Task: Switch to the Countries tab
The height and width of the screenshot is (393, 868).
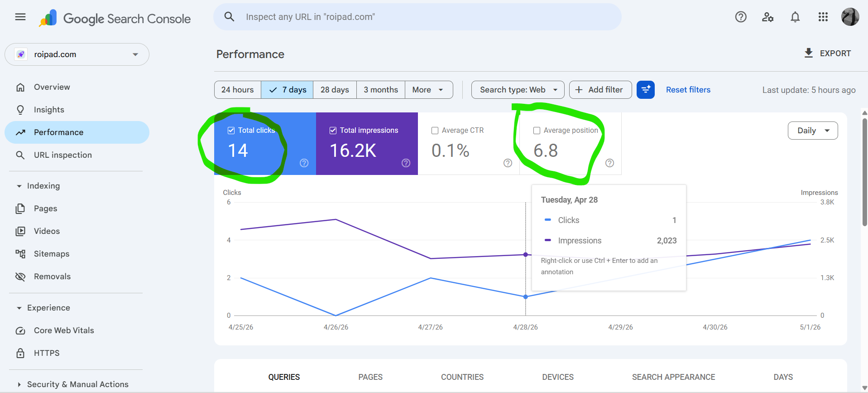Action: pyautogui.click(x=462, y=377)
